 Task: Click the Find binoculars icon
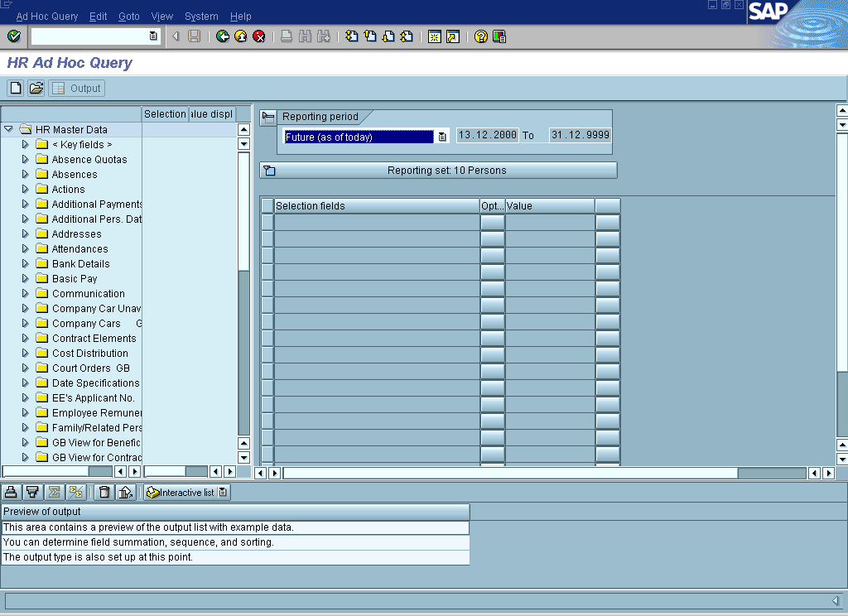(x=305, y=36)
